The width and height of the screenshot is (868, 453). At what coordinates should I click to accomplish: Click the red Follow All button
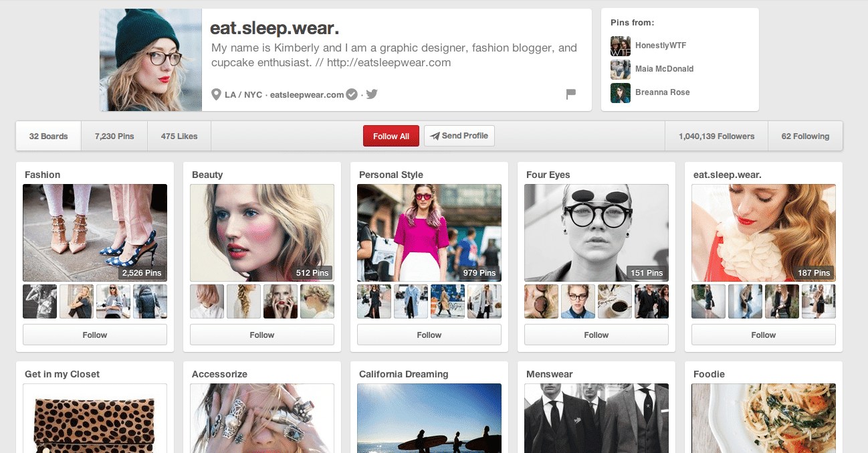(391, 136)
